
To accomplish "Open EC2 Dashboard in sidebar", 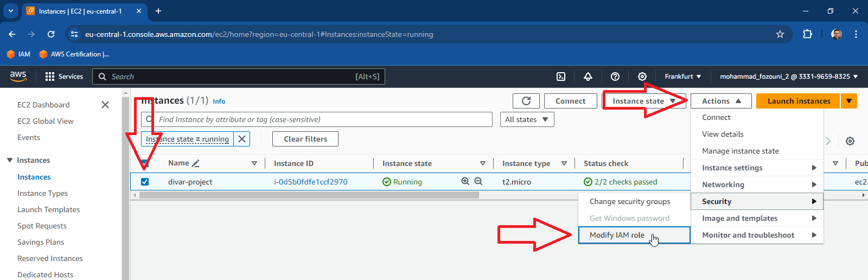I will pyautogui.click(x=43, y=105).
